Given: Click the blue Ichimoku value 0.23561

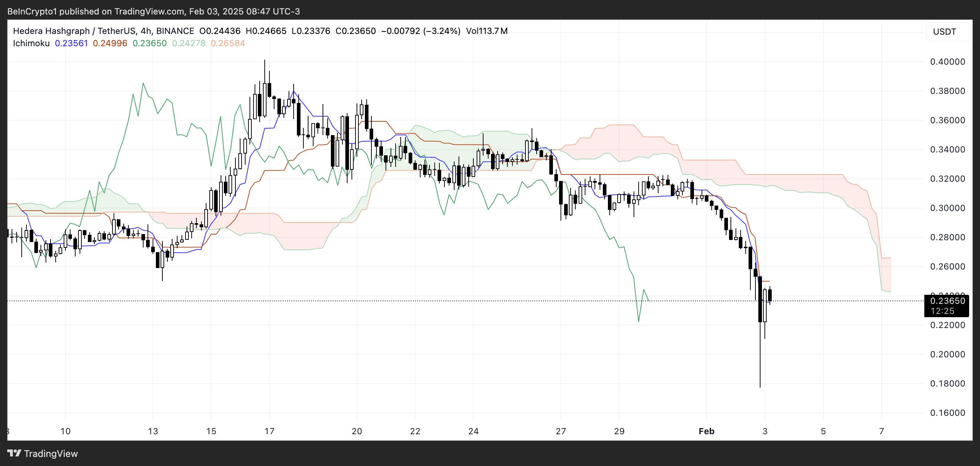Looking at the screenshot, I should pos(71,43).
